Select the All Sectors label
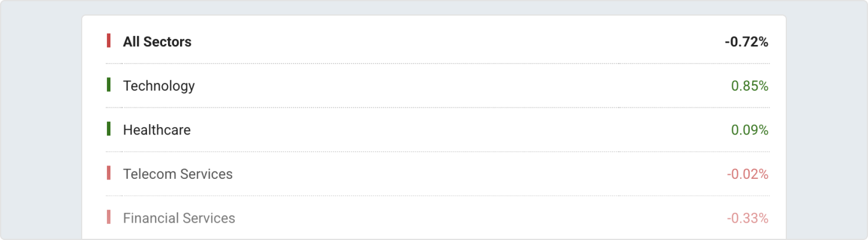 [157, 42]
